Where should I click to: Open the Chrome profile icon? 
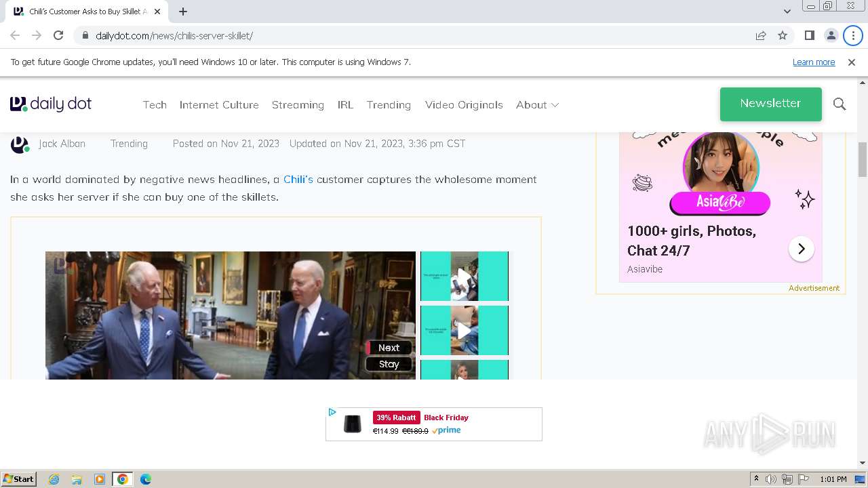coord(831,35)
